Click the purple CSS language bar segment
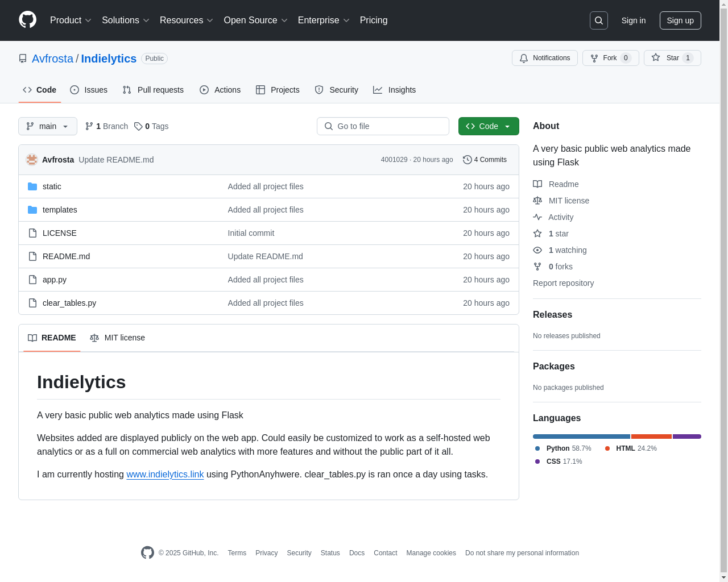728x582 pixels. coord(687,436)
